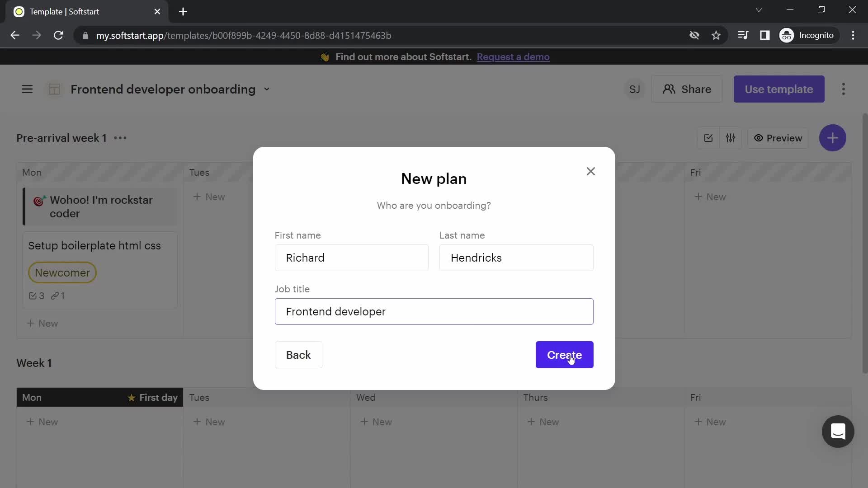Click the hamburger menu icon
This screenshot has height=488, width=868.
(27, 89)
